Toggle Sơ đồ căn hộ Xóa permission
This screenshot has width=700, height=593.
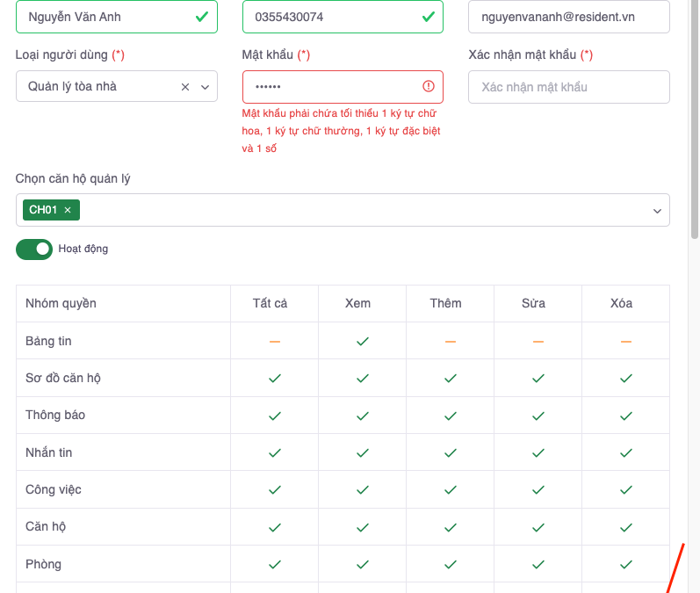(625, 378)
